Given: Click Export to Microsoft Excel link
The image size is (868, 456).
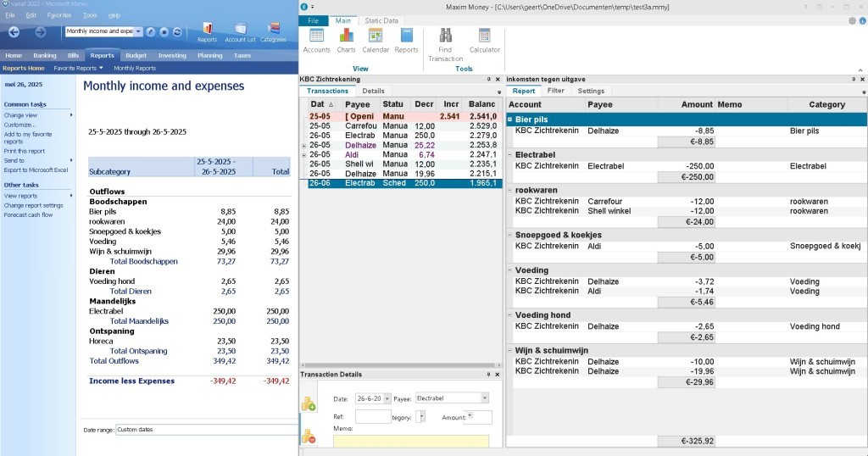Looking at the screenshot, I should [36, 170].
